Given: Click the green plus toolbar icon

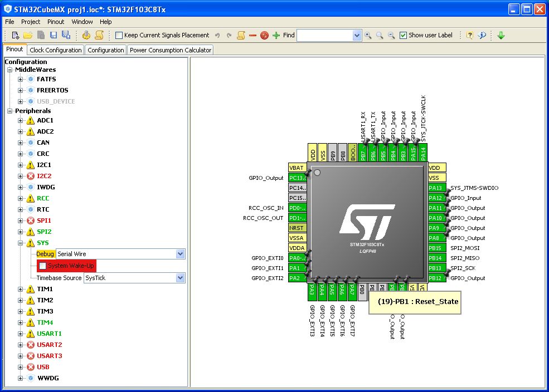Looking at the screenshot, I should [276, 35].
